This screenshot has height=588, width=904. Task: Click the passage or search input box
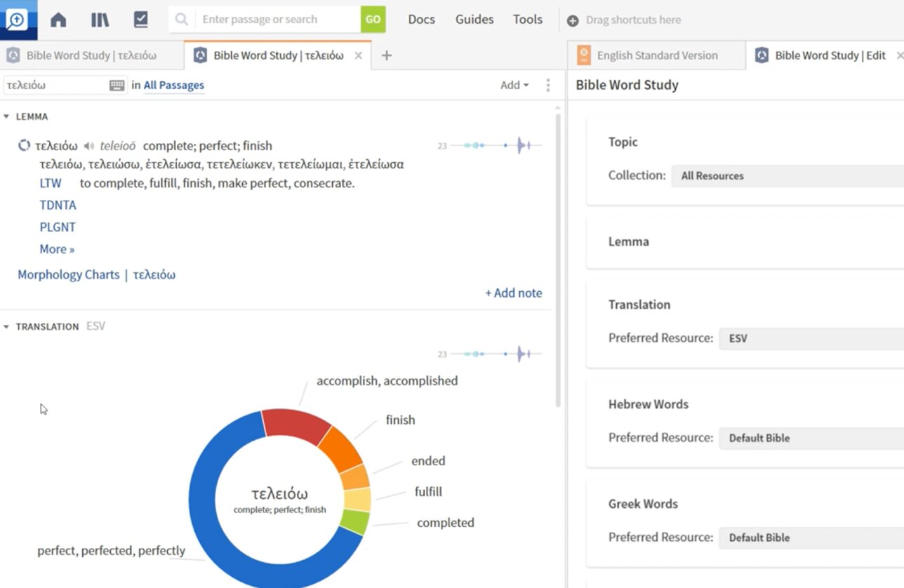[278, 20]
